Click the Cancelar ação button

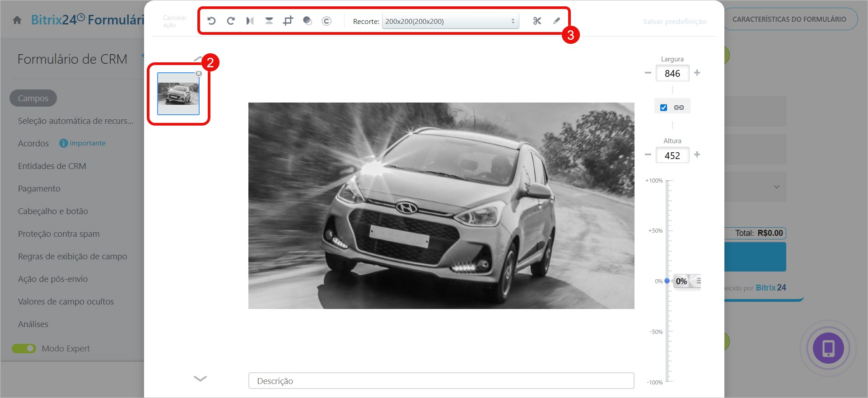pyautogui.click(x=174, y=21)
